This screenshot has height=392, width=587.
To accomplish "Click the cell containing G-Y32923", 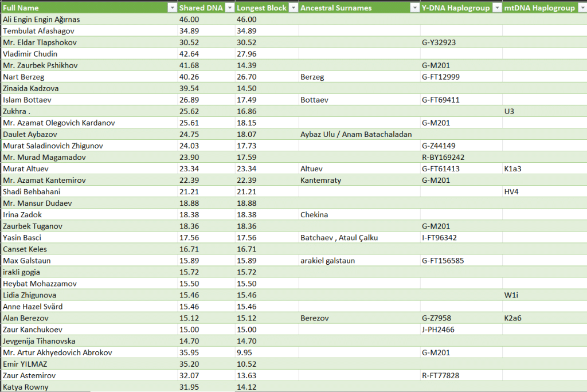I will 439,42.
